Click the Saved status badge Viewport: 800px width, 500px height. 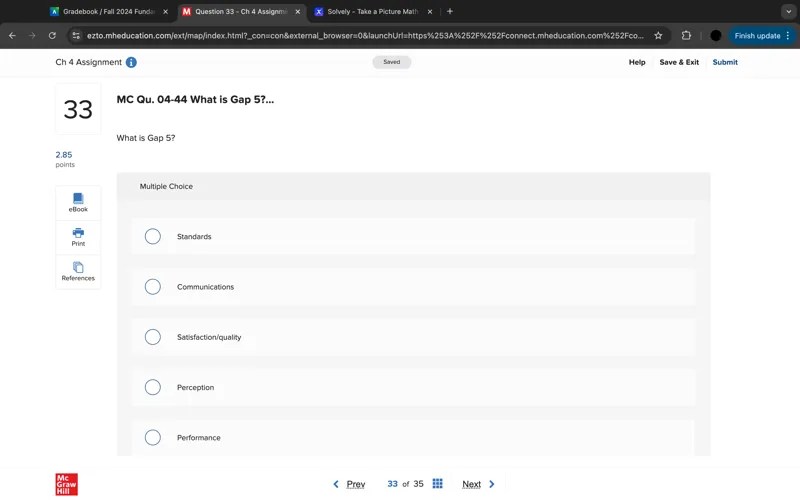click(391, 62)
